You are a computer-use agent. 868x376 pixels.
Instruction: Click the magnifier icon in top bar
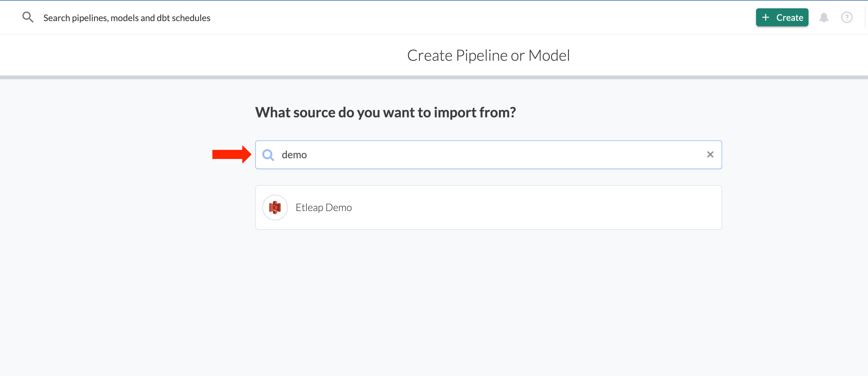(x=28, y=17)
